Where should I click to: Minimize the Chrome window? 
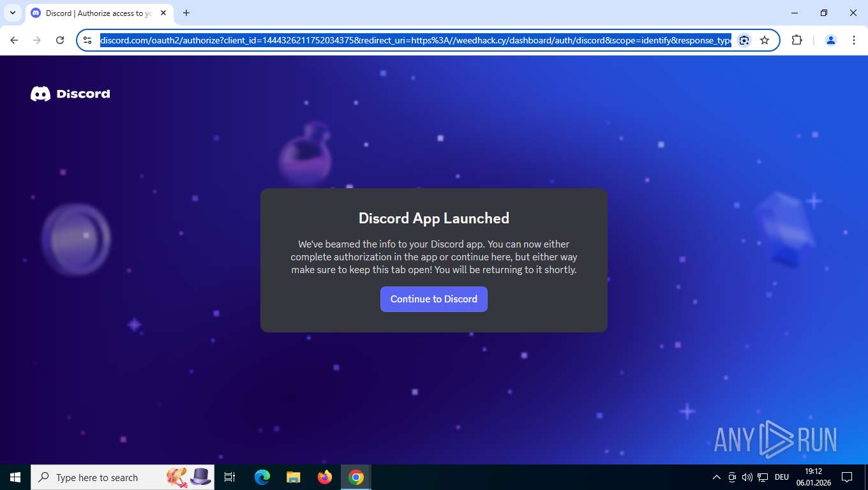pyautogui.click(x=795, y=13)
